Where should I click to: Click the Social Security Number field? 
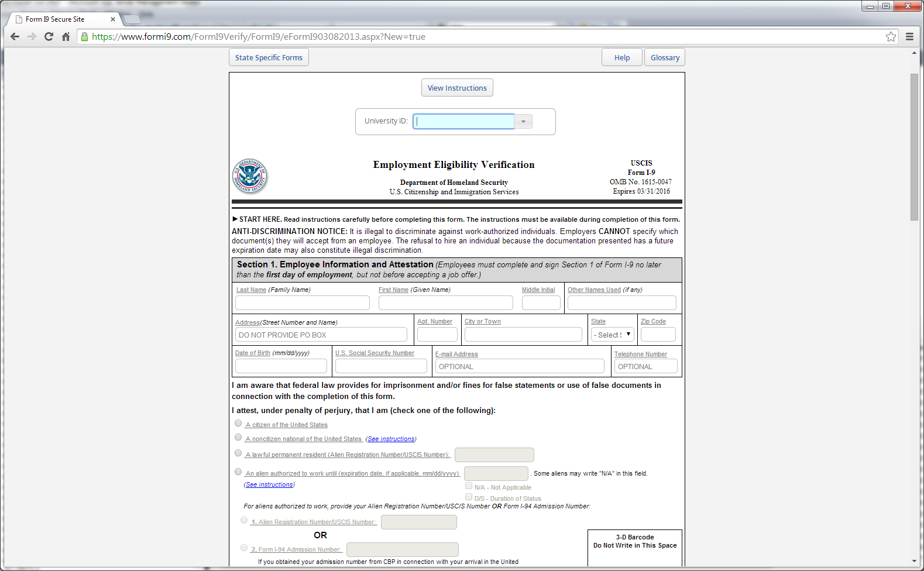(381, 366)
